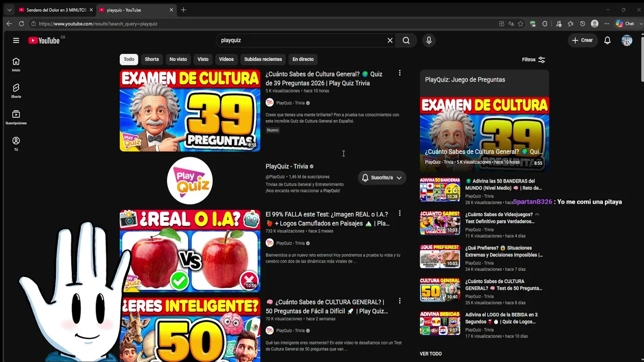Open more options for the 39 Preguntas video
The image size is (644, 362).
[x=399, y=73]
